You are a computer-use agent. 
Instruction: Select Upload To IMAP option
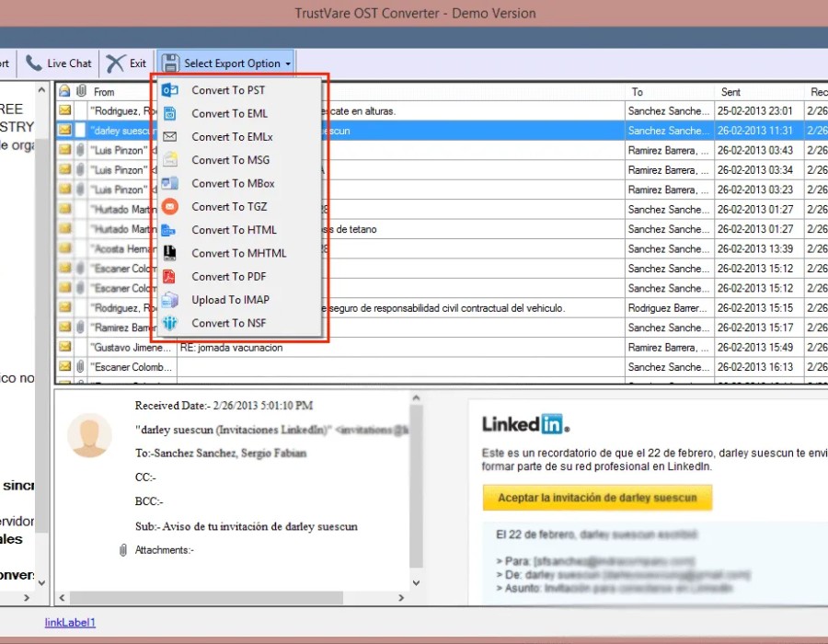[230, 300]
